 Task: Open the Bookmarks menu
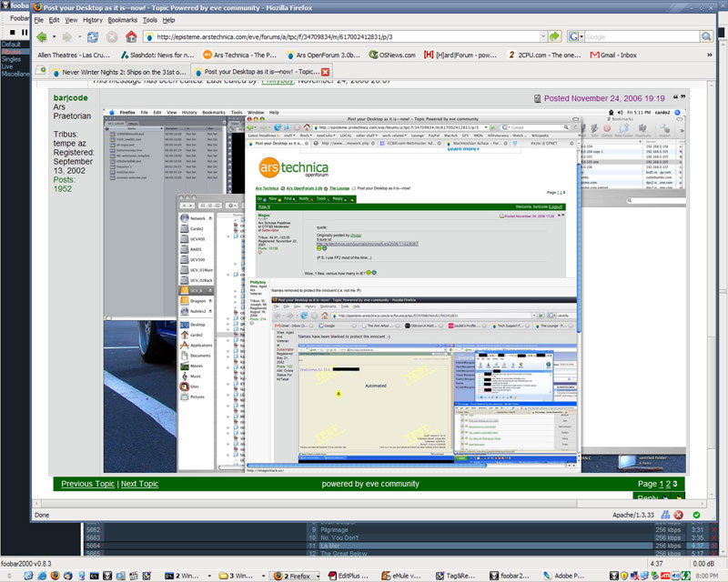123,19
